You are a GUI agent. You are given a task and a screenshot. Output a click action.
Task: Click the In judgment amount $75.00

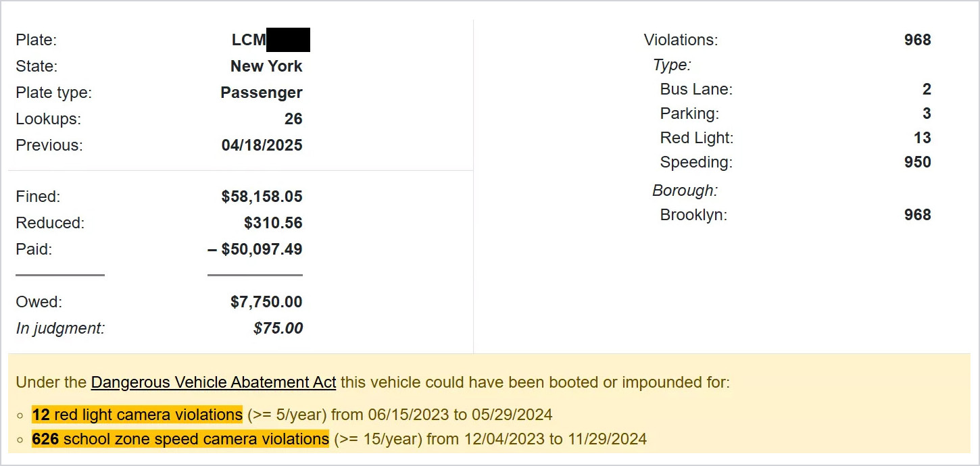point(278,328)
